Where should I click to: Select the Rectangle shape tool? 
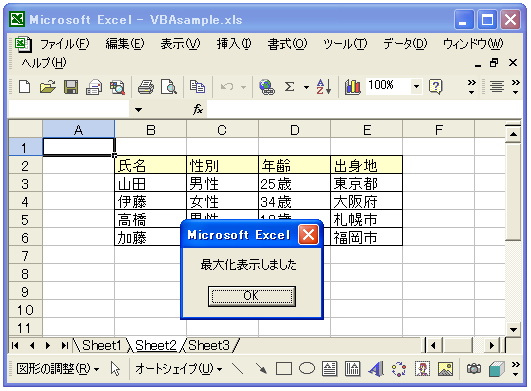pyautogui.click(x=284, y=369)
